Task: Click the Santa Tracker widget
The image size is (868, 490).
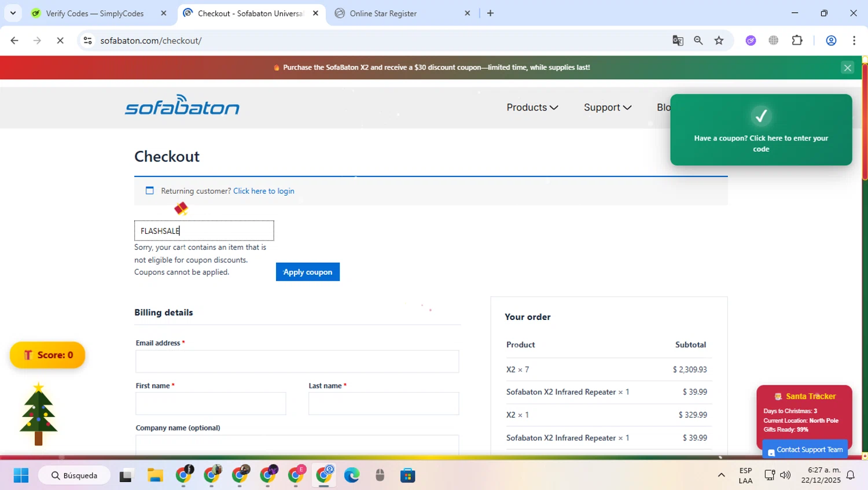Action: 804,412
